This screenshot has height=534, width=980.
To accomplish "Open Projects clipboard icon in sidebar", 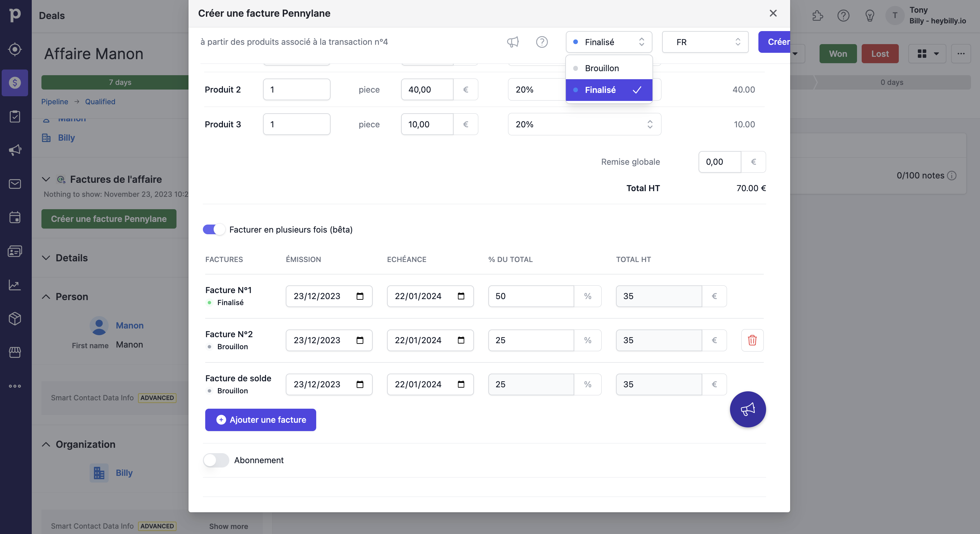I will [15, 116].
